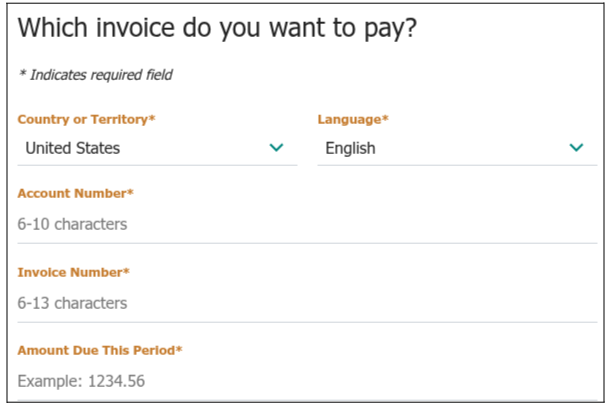Click the 'Amount Due This Period' label
Viewport: 613px width, 410px height.
pos(100,350)
